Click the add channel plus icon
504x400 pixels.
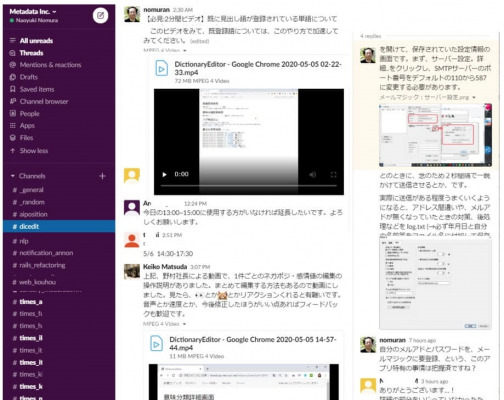(102, 176)
